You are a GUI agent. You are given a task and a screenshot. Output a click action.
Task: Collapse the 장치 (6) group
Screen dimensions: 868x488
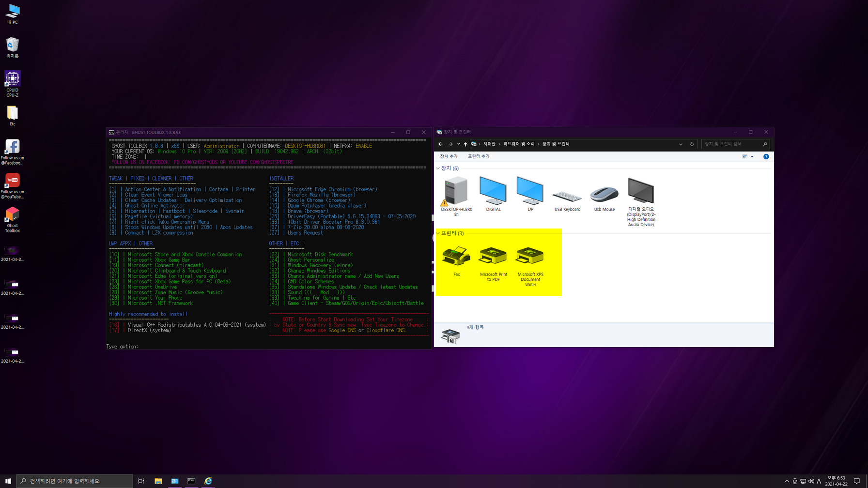pyautogui.click(x=438, y=168)
